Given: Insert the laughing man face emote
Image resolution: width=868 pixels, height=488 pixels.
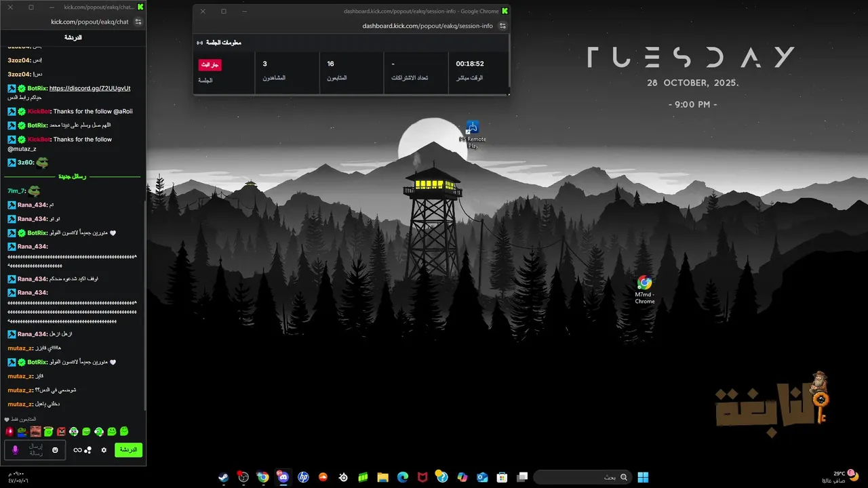Looking at the screenshot, I should (x=35, y=432).
